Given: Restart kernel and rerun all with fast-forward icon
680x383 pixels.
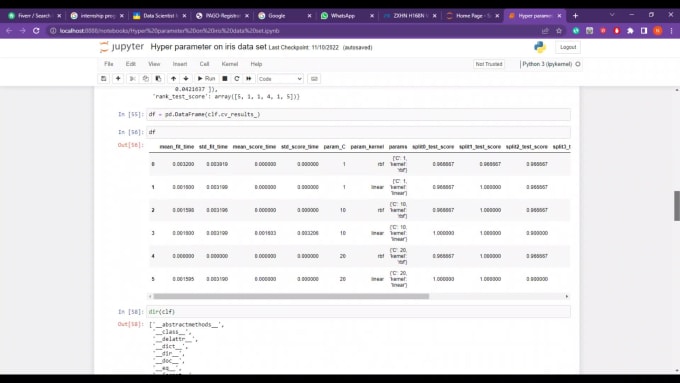Looking at the screenshot, I should tap(249, 79).
